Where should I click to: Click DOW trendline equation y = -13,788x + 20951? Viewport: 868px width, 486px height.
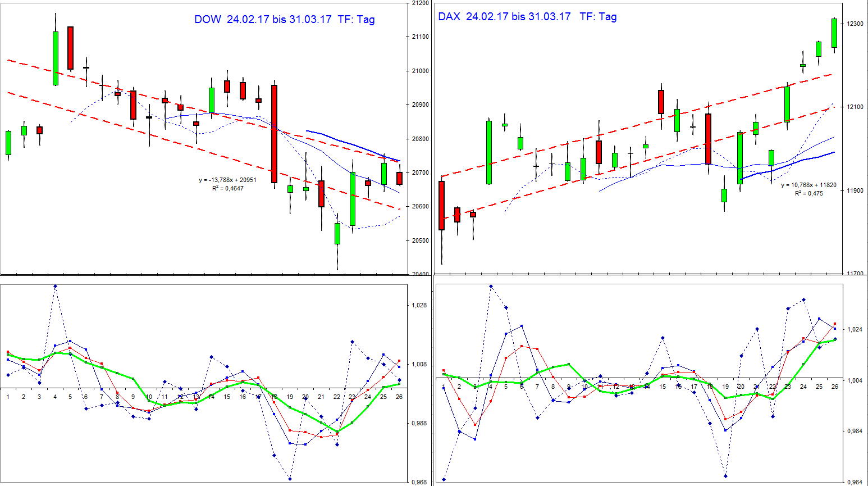pos(227,180)
